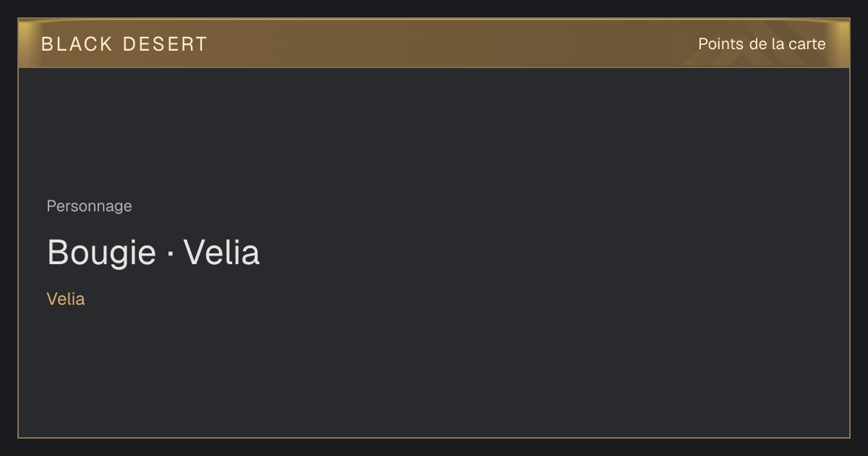Viewport: 868px width, 456px height.
Task: Click the word carte in header
Action: tap(807, 44)
